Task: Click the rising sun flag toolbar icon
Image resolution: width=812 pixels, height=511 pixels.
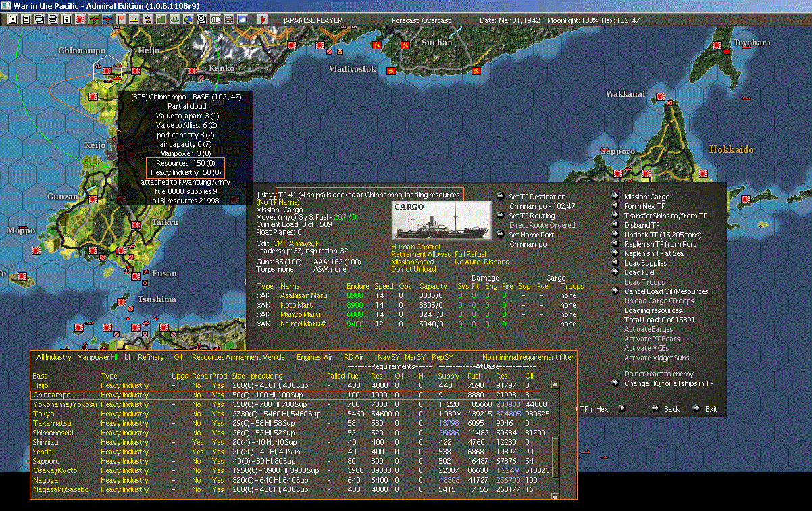Action: [x=80, y=20]
